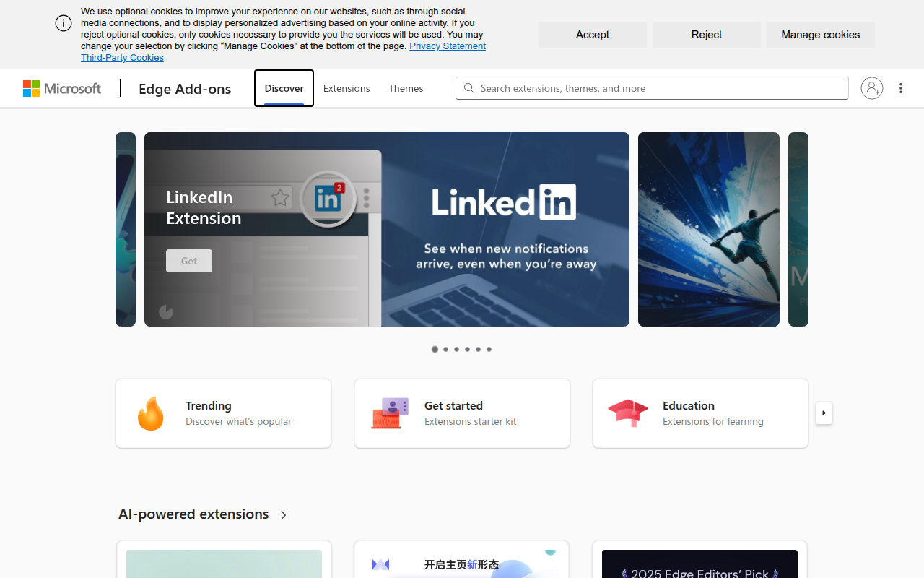Open the Education category card

pos(700,413)
